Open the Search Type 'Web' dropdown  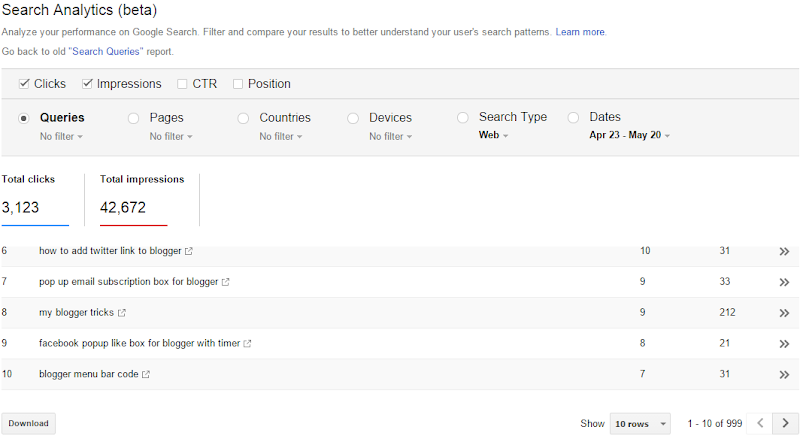point(493,135)
